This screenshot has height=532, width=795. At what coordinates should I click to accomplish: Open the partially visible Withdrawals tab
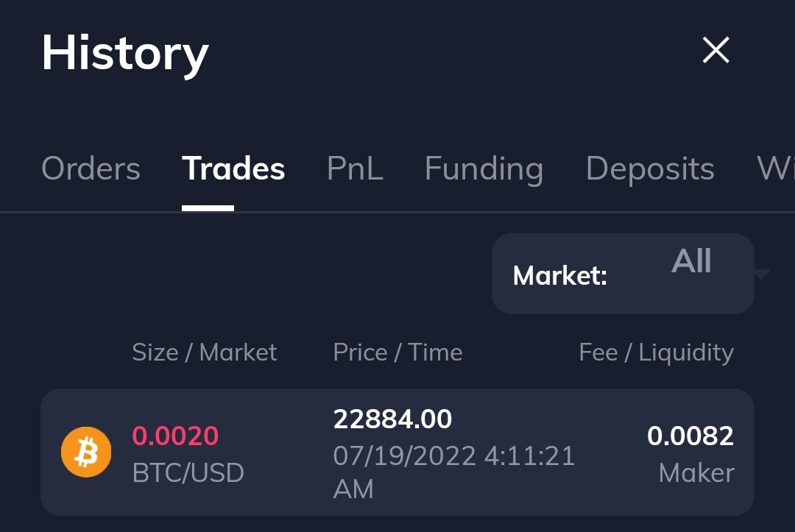(776, 169)
